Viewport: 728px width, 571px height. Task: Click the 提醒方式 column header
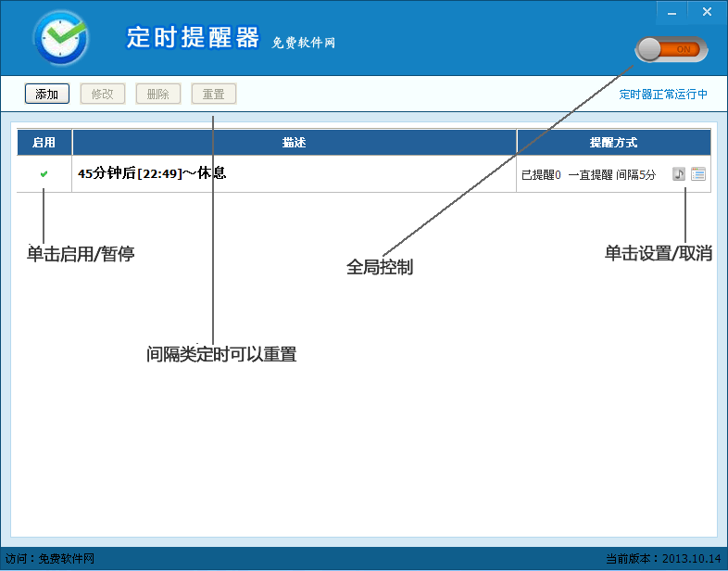tap(613, 143)
